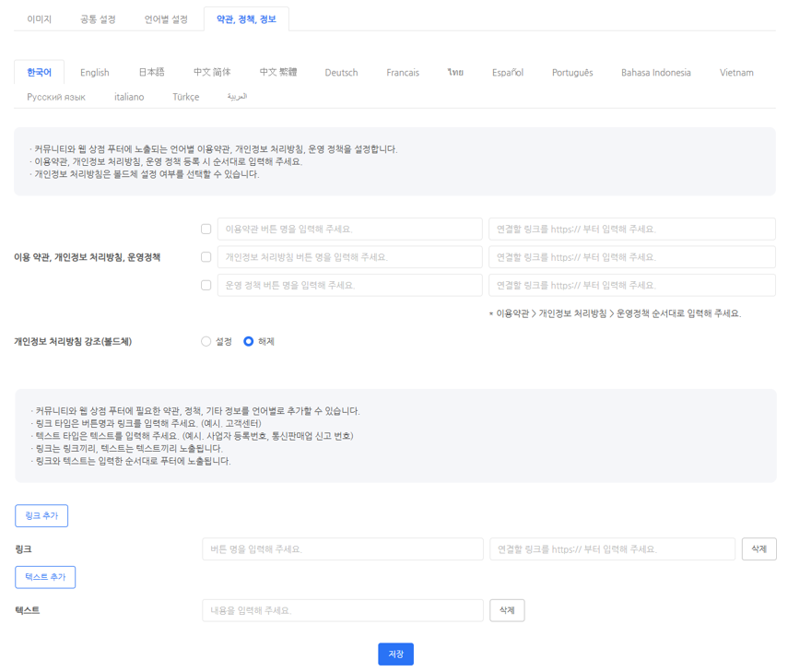Switch to Deutsch language tab
The image size is (788, 672).
coord(341,73)
